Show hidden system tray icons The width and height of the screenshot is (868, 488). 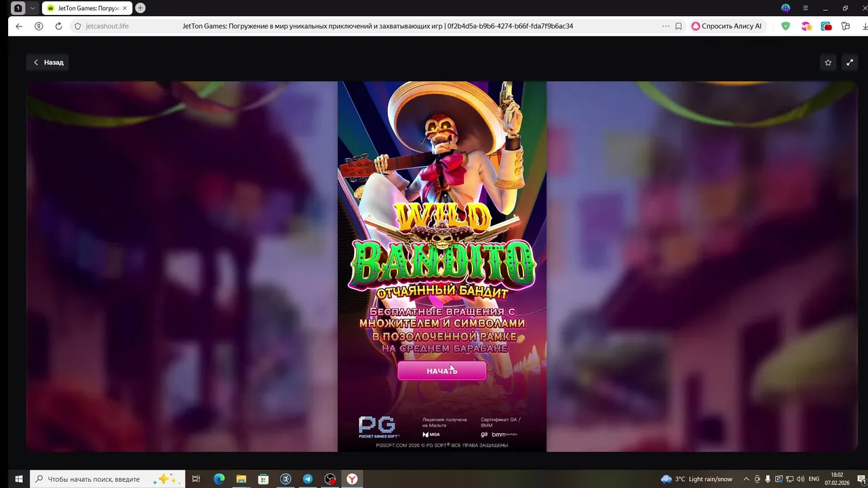click(747, 479)
